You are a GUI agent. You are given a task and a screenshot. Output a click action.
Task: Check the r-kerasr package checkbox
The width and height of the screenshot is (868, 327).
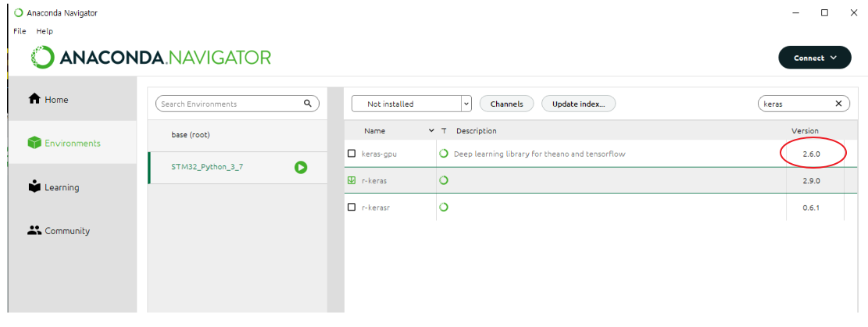click(x=352, y=207)
